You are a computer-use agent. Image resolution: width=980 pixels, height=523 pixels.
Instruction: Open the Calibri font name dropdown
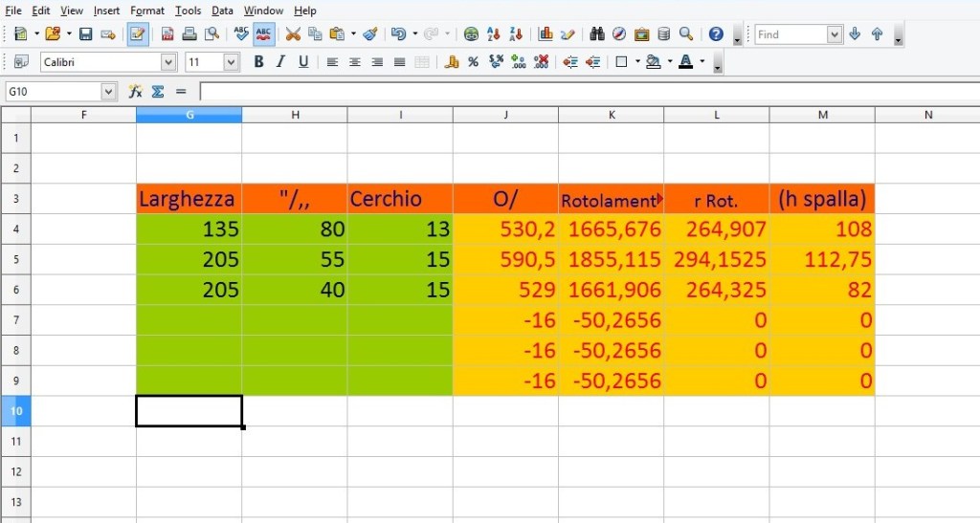(x=168, y=62)
